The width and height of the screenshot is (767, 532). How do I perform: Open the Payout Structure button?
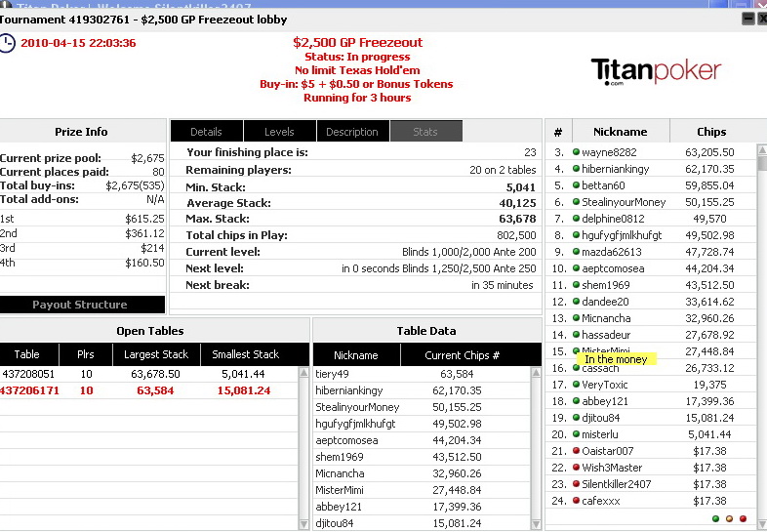80,305
